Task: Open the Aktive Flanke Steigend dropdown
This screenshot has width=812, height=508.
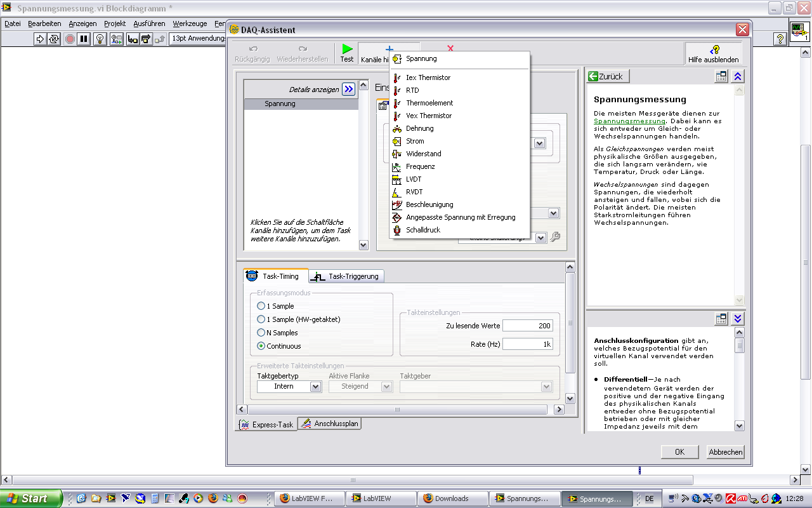Action: point(386,387)
